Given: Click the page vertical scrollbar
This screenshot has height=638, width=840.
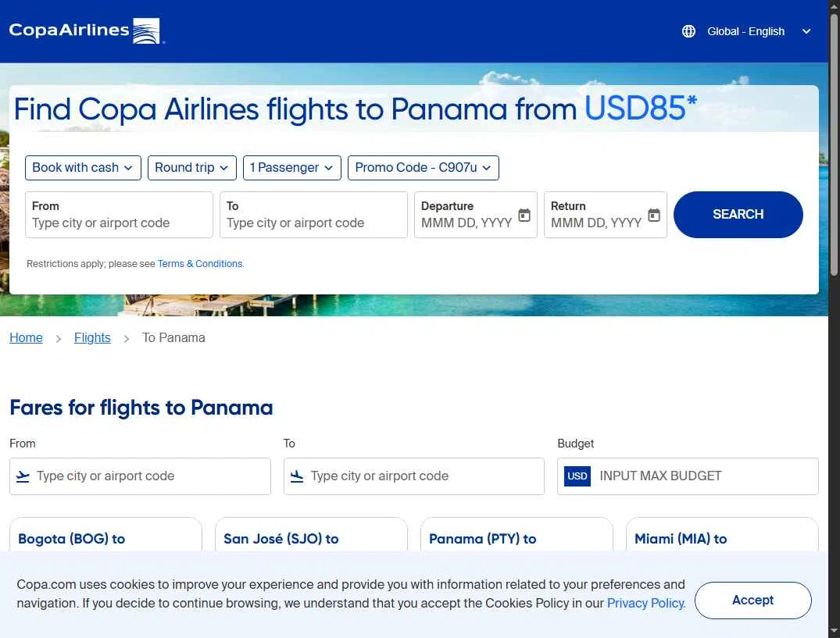Looking at the screenshot, I should pos(834,312).
